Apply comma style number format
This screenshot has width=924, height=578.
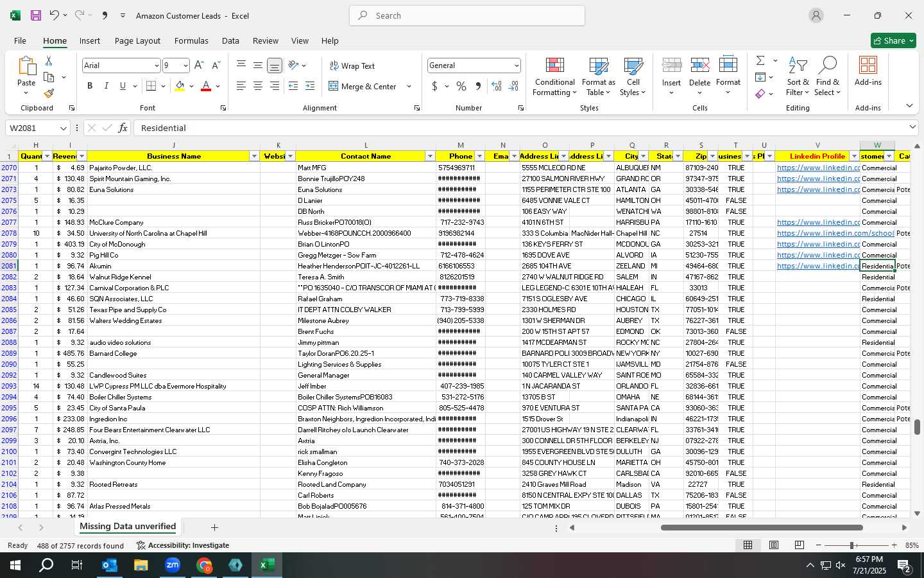point(478,86)
